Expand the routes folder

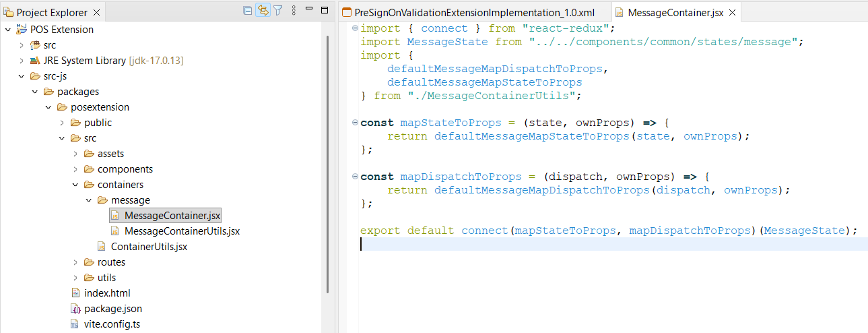pyautogui.click(x=75, y=262)
